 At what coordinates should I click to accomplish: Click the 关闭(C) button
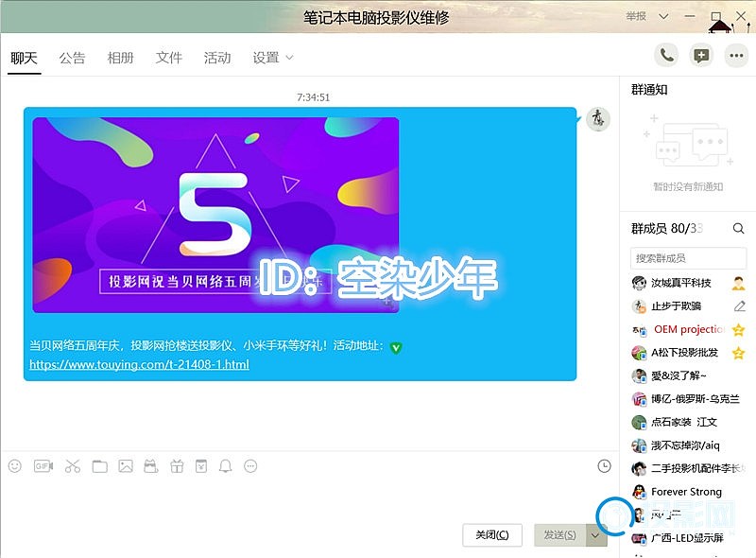[491, 535]
